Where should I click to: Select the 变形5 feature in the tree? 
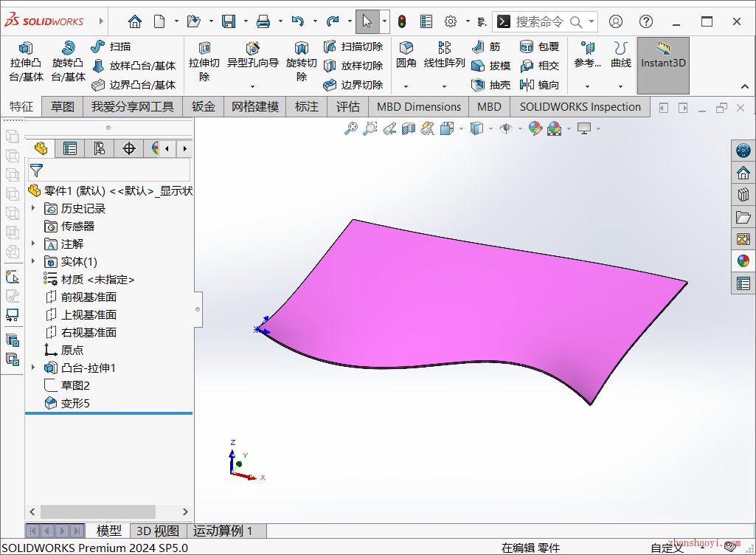(68, 403)
